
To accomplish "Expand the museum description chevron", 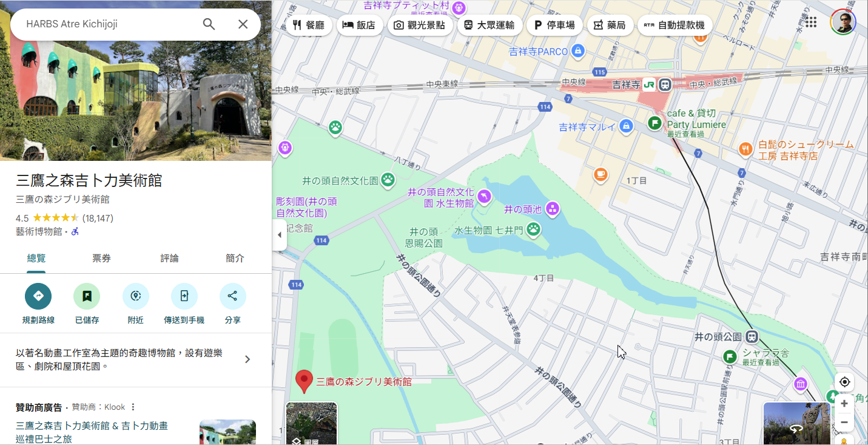I will [x=247, y=359].
